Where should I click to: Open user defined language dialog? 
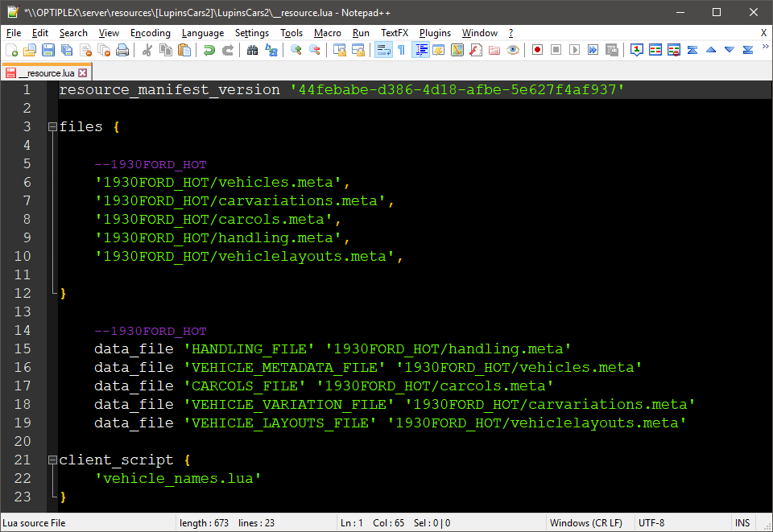pos(439,50)
